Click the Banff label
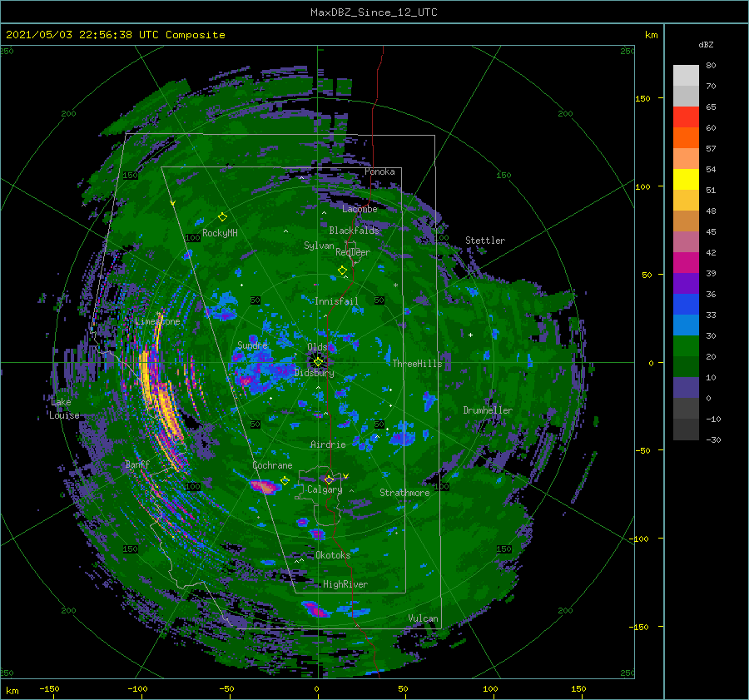This screenshot has height=700, width=749. pos(137,464)
